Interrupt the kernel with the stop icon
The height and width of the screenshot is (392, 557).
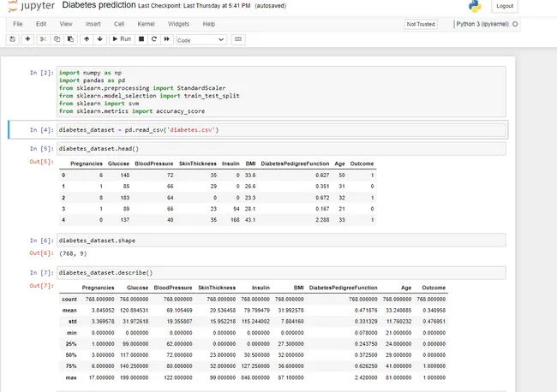[141, 39]
